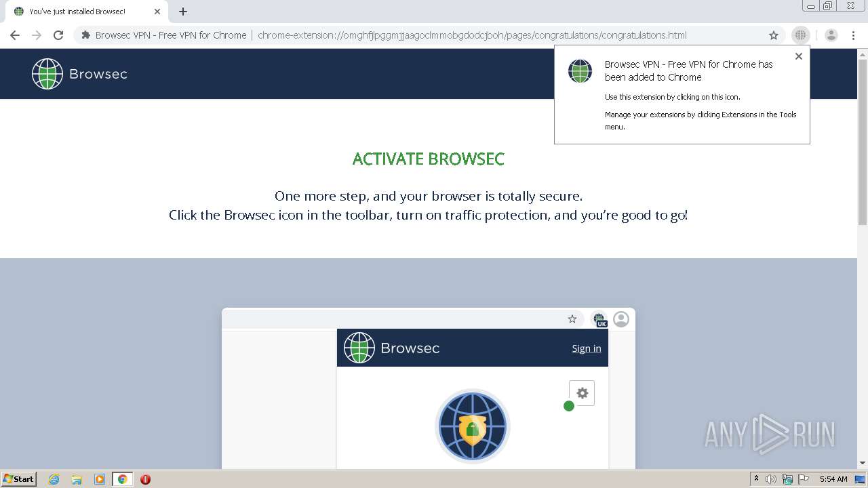Click the globe shield icon in the Browsec preview
This screenshot has width=868, height=488.
[x=473, y=426]
